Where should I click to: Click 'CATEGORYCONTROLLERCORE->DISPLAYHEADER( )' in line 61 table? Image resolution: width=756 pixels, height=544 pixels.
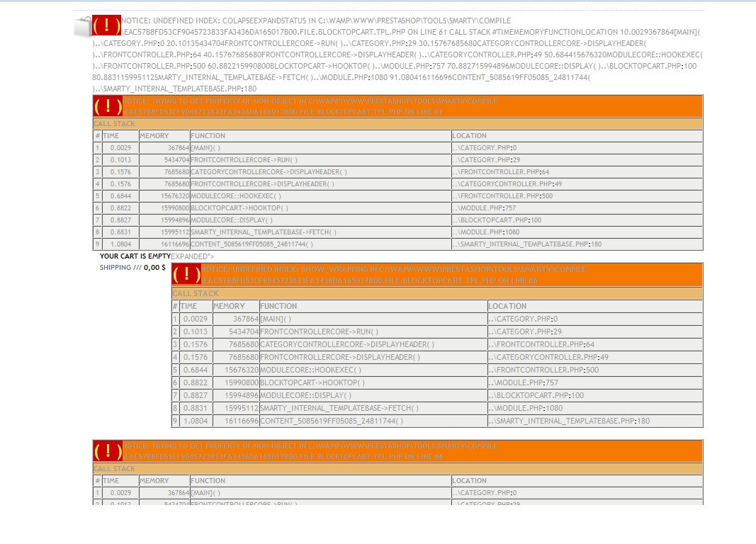[269, 172]
